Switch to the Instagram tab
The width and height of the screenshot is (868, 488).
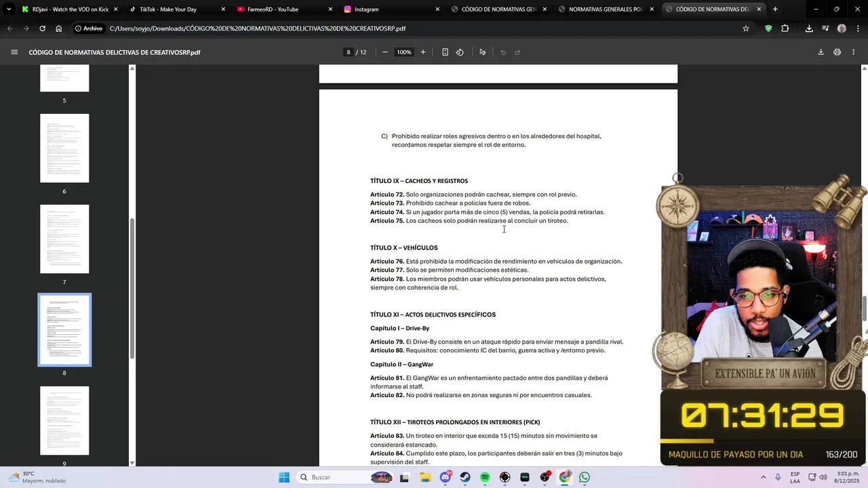point(391,9)
